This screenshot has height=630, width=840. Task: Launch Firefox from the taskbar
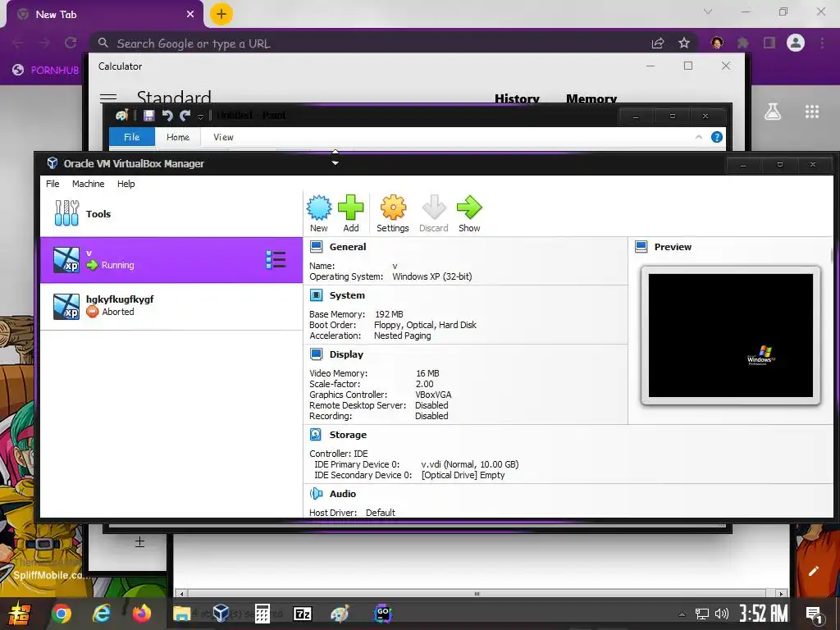142,614
